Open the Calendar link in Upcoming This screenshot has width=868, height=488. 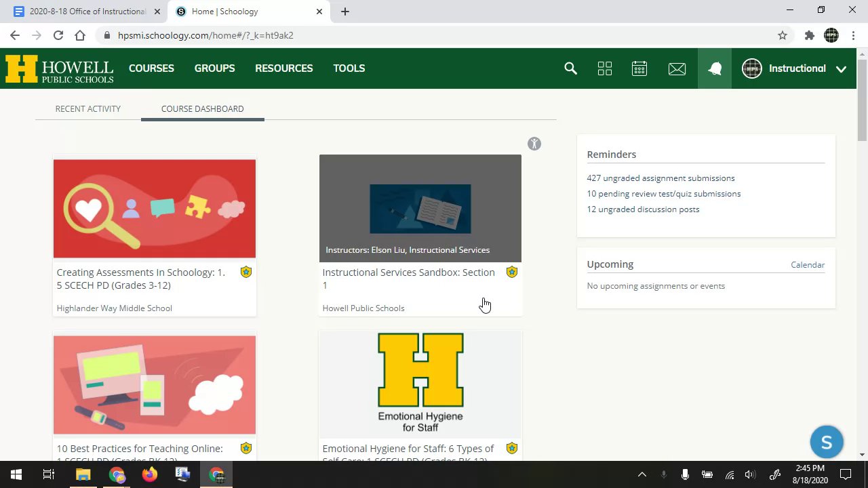tap(808, 265)
